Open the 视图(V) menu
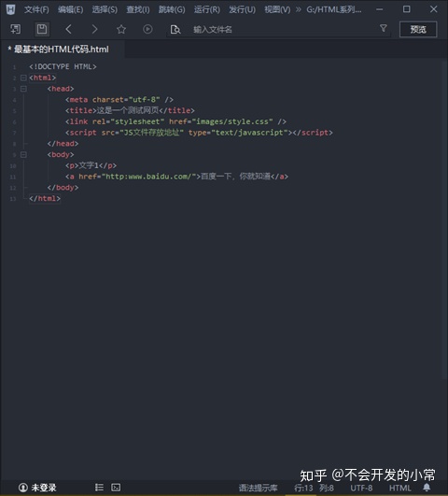The image size is (448, 496). tap(277, 9)
